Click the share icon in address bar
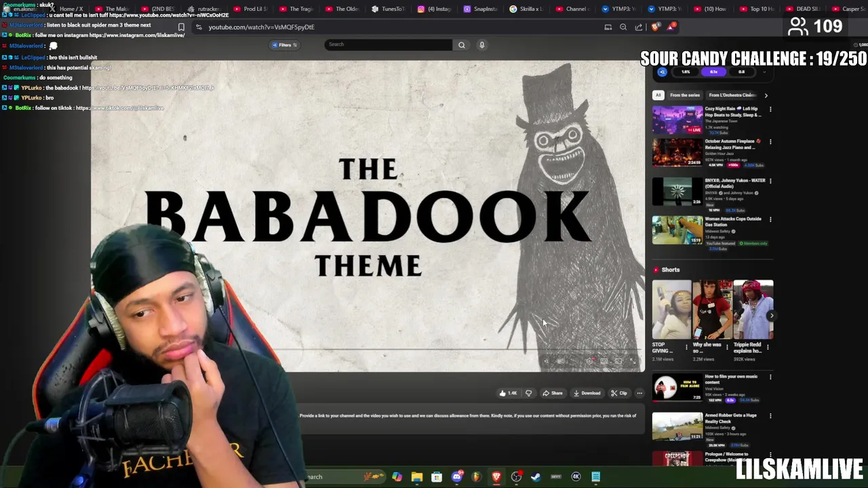 point(639,27)
